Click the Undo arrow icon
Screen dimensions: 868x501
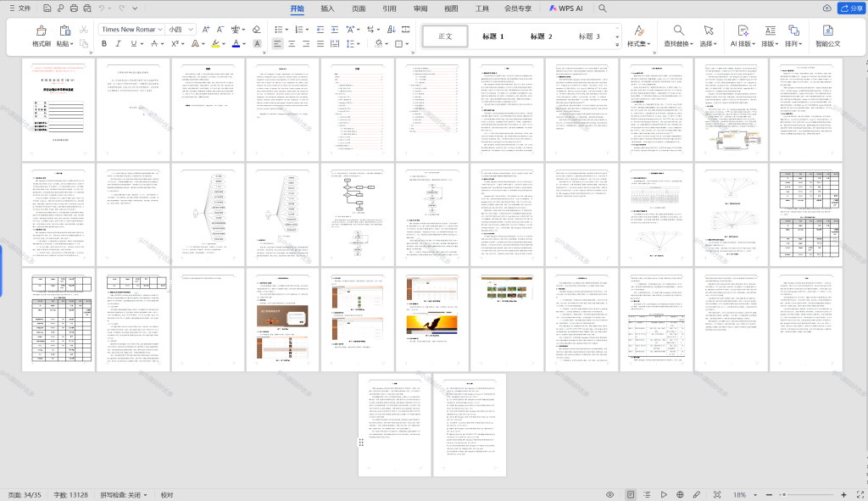(102, 8)
